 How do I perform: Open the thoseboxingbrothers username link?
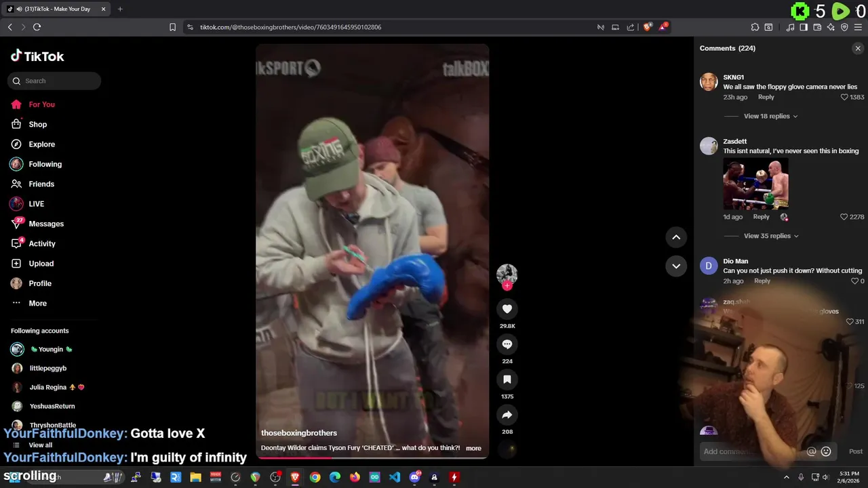(298, 433)
